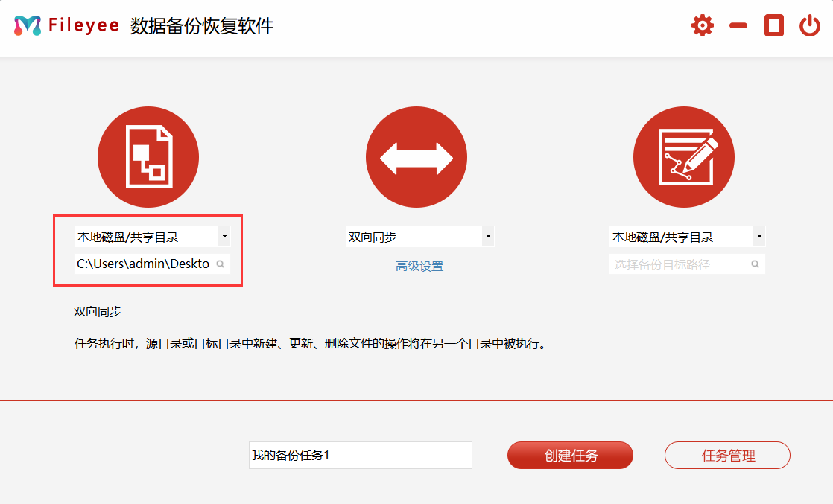Expand the target 本地磁盘/共享目录 dropdown

click(758, 237)
